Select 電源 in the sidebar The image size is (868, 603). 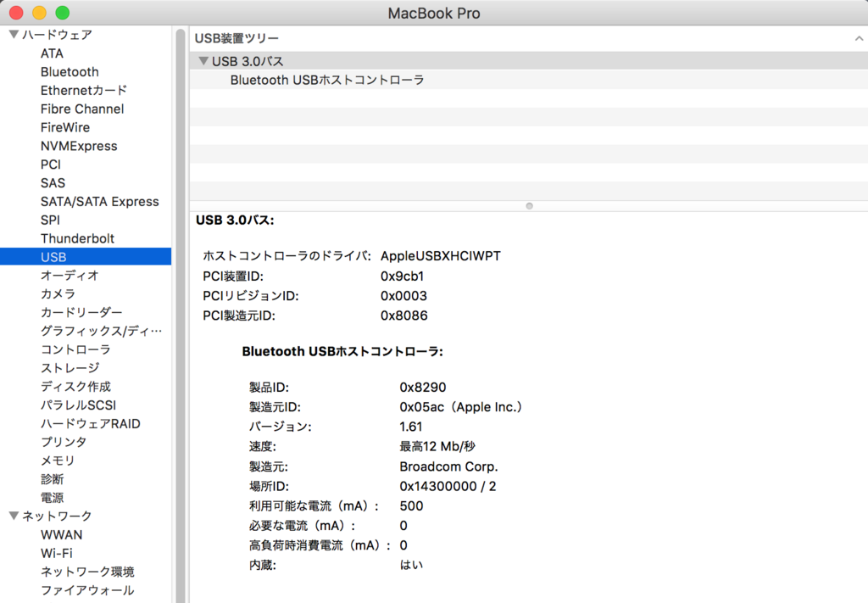click(x=52, y=498)
